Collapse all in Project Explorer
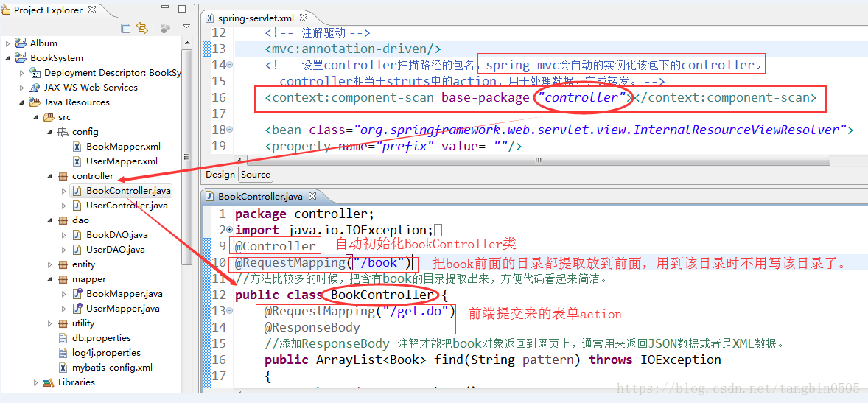The image size is (868, 403). pos(126,28)
